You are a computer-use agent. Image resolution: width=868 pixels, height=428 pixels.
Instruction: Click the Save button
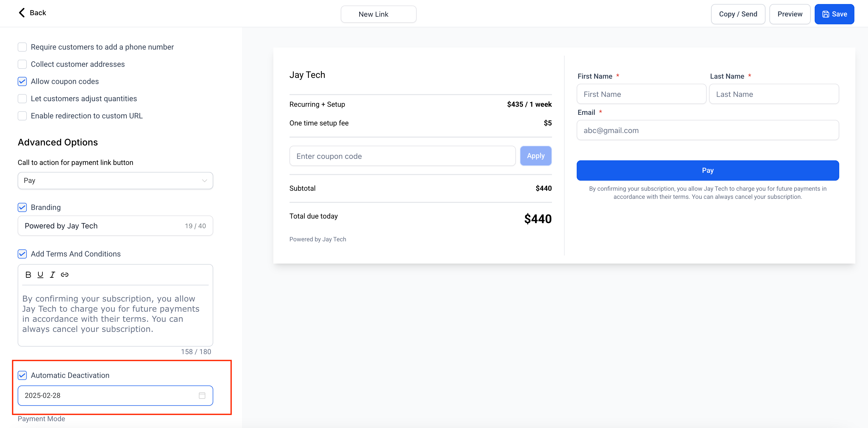(834, 14)
